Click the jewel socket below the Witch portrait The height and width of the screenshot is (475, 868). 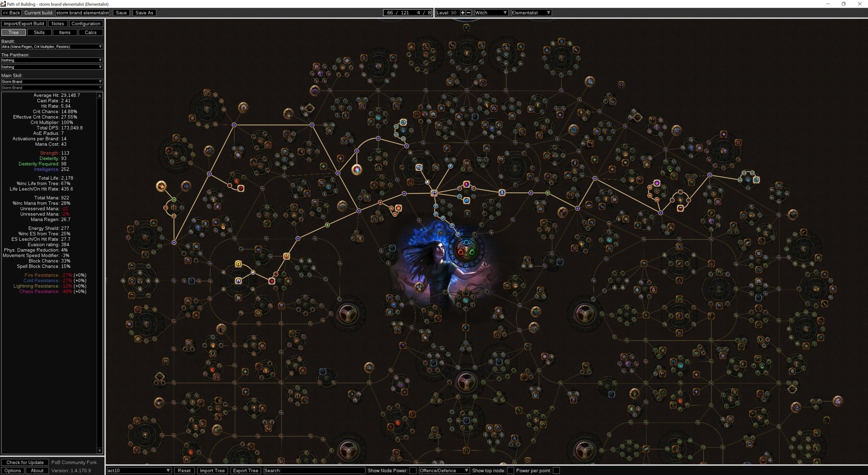point(466,382)
